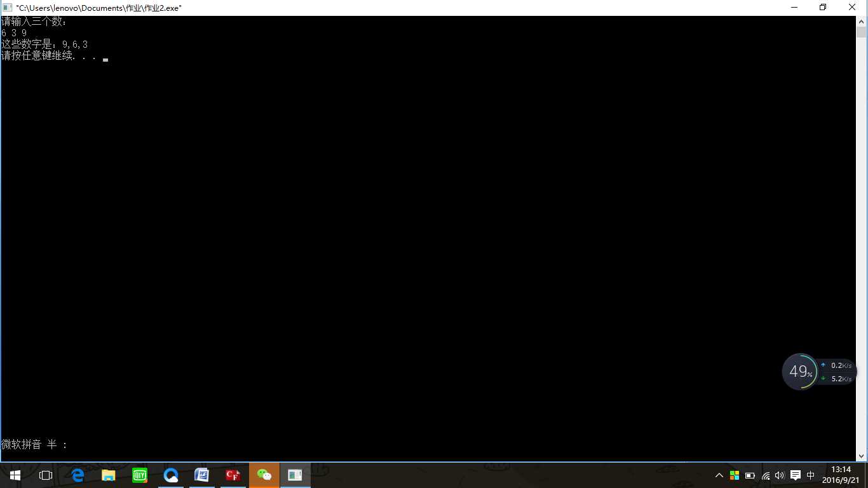Click the 49% memory usage floating ball

pos(800,372)
